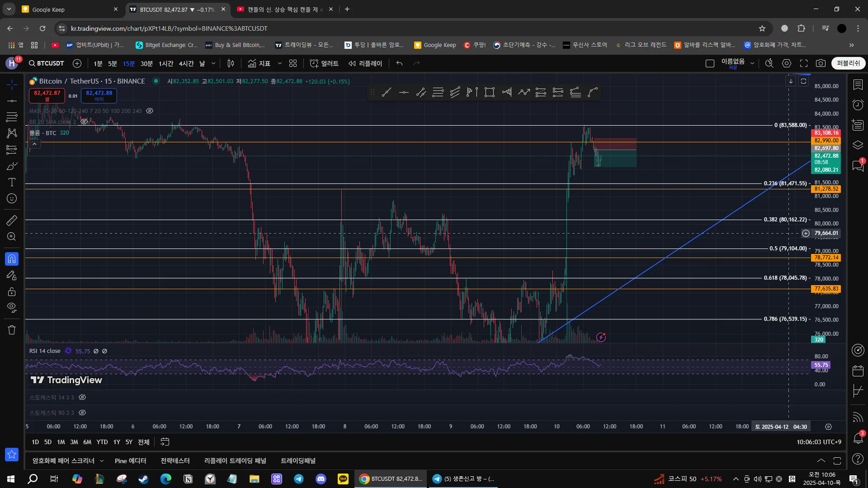868x488 pixels.
Task: Toggle the magnet mode tool
Action: click(12, 259)
